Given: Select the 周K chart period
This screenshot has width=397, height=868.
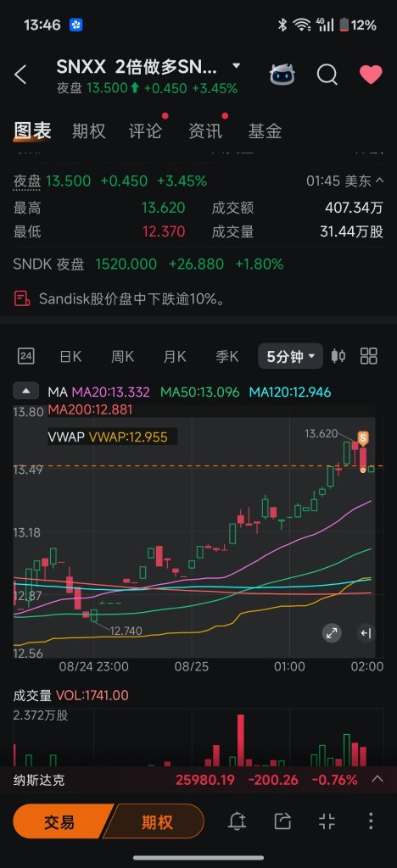Looking at the screenshot, I should pyautogui.click(x=122, y=357).
